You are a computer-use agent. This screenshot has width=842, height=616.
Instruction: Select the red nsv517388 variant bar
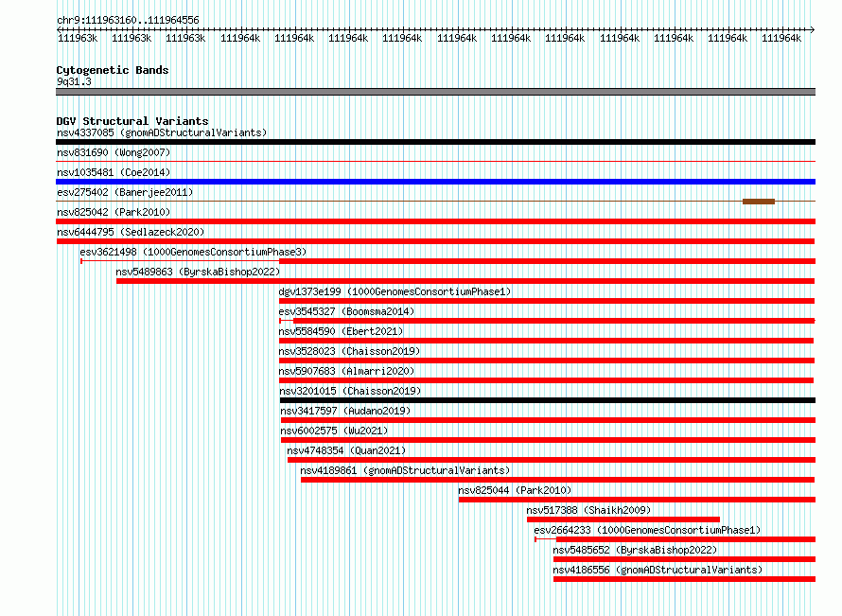623,519
